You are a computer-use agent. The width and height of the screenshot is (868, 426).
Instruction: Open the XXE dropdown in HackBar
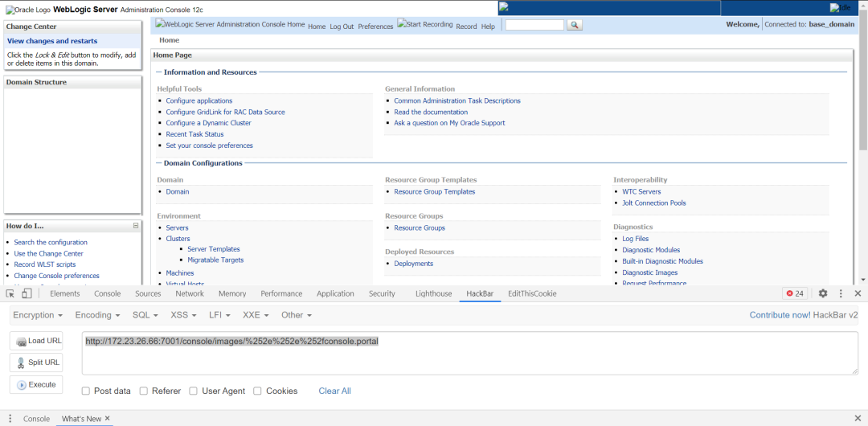tap(256, 314)
